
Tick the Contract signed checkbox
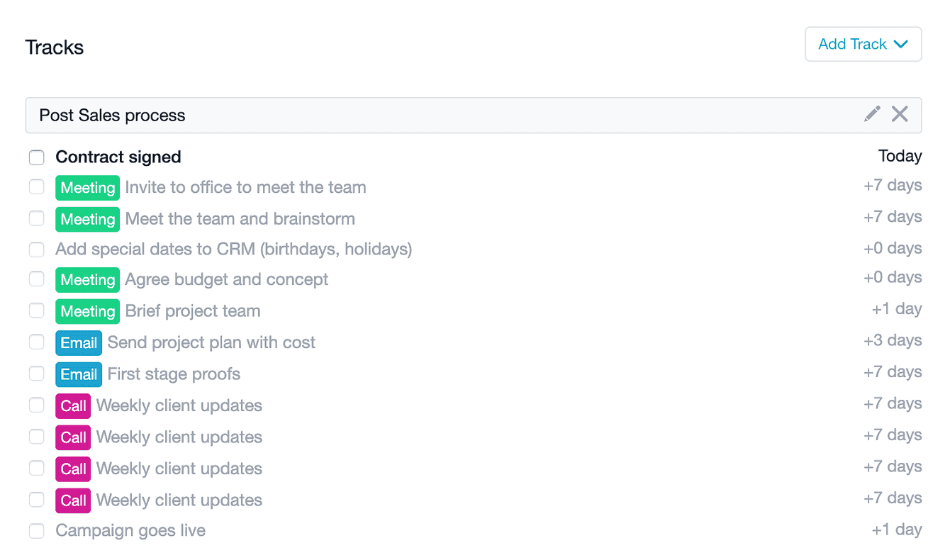click(36, 157)
